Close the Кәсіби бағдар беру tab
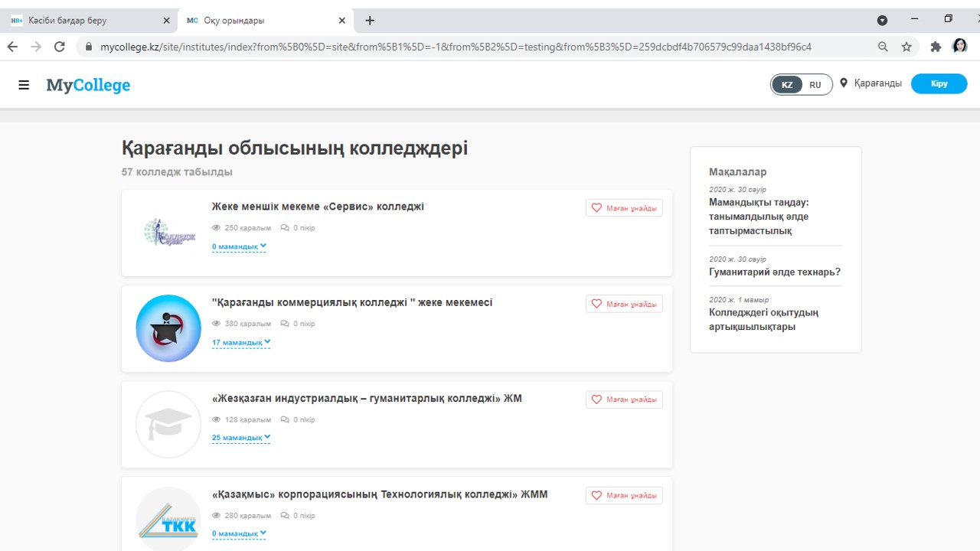 (166, 21)
